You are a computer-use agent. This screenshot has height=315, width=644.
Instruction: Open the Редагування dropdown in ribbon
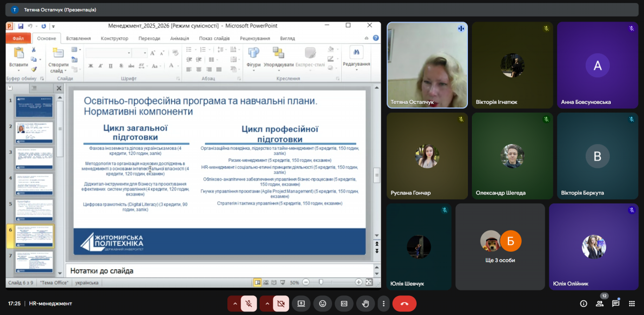(x=356, y=60)
